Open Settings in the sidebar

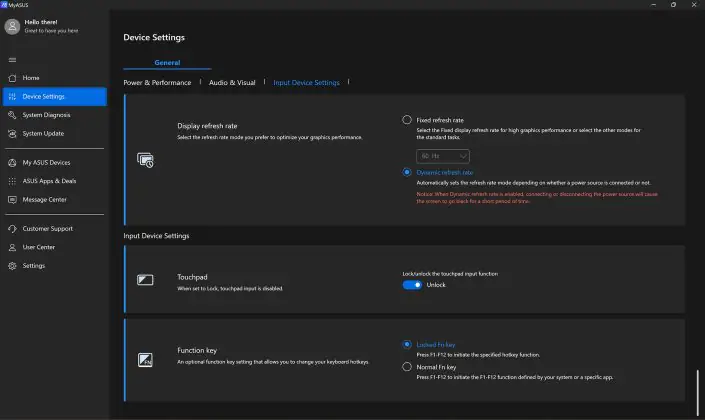pos(55,266)
